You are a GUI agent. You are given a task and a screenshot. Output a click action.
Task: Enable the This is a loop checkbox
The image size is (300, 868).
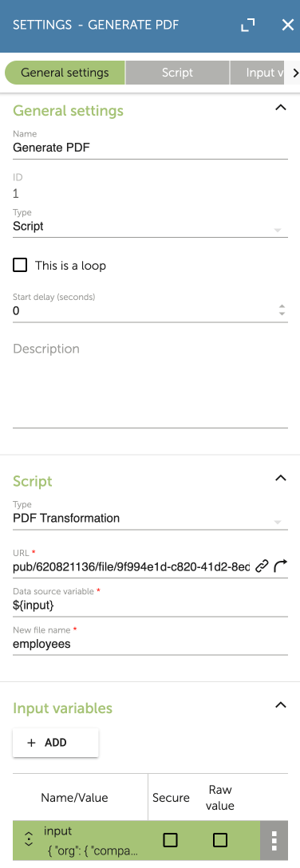[x=20, y=265]
